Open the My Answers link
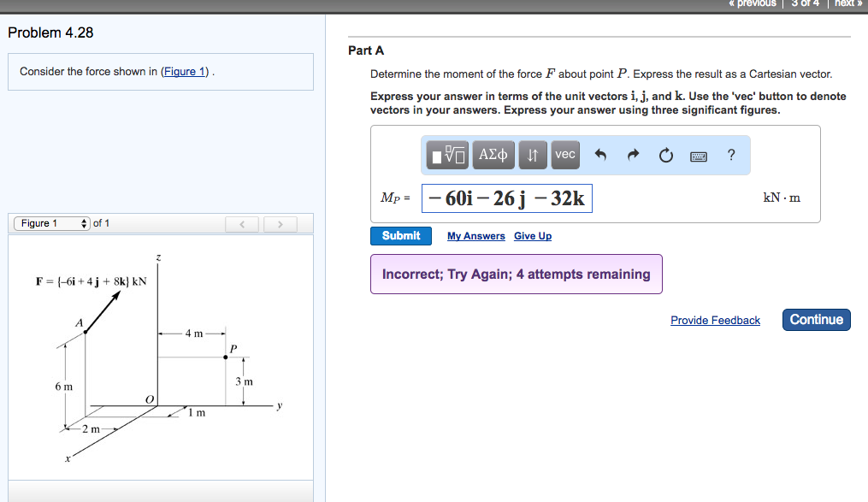868x502 pixels. tap(475, 235)
